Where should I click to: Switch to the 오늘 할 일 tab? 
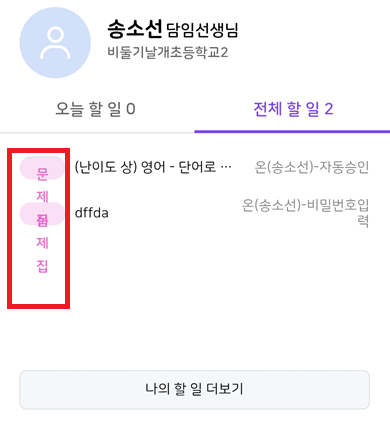pyautogui.click(x=97, y=109)
